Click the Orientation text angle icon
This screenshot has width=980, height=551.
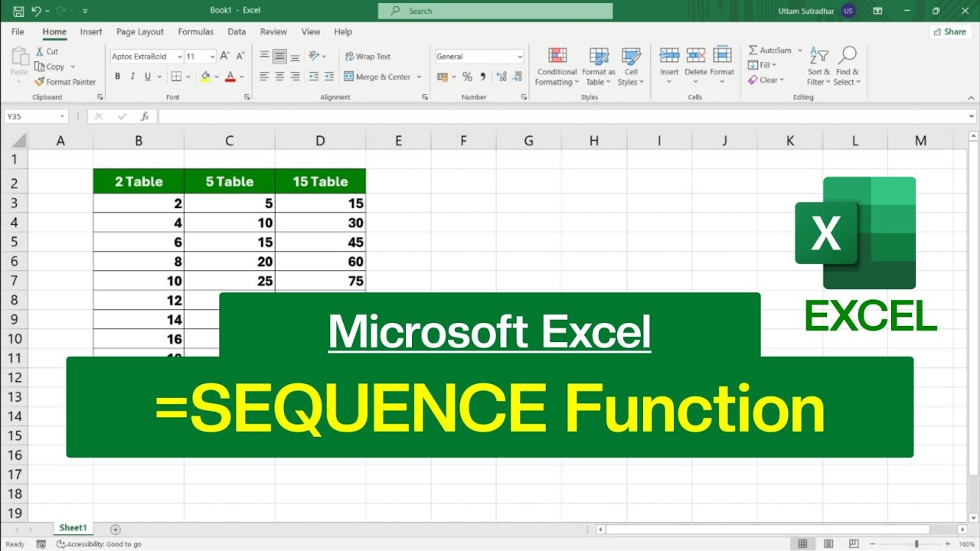(x=314, y=56)
